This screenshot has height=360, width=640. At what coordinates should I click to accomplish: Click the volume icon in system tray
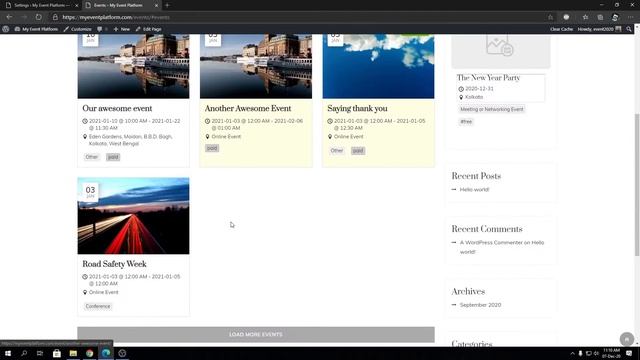(x=596, y=353)
